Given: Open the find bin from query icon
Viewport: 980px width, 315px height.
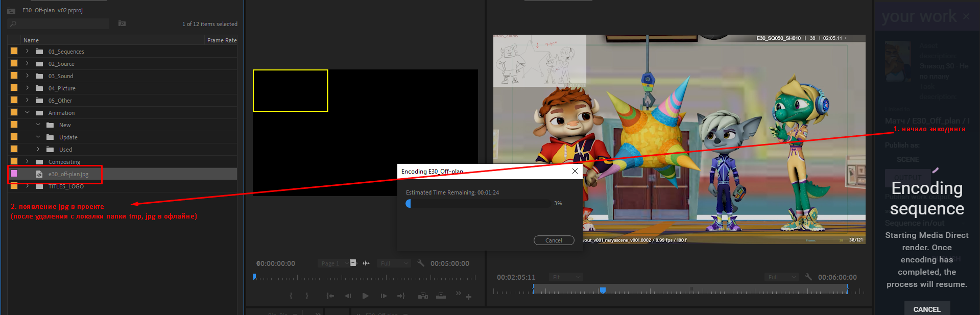Looking at the screenshot, I should click(x=122, y=23).
